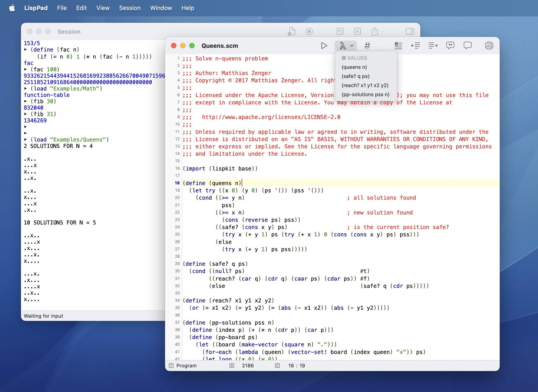Click the '; new solution found' comment

(x=380, y=213)
